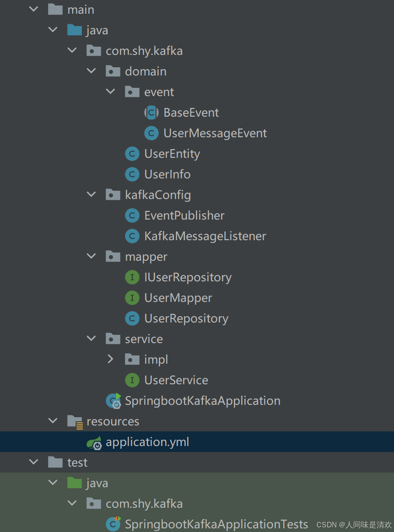Screen dimensions: 394x532
Task: Click the kafkaConfig package folder icon
Action: (x=113, y=194)
